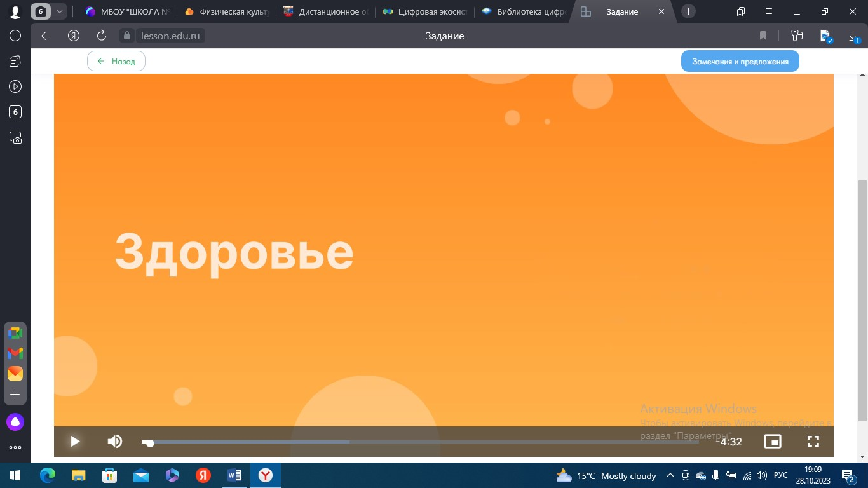The image size is (868, 488).
Task: Enable picture-in-picture mode for the video
Action: (x=773, y=441)
